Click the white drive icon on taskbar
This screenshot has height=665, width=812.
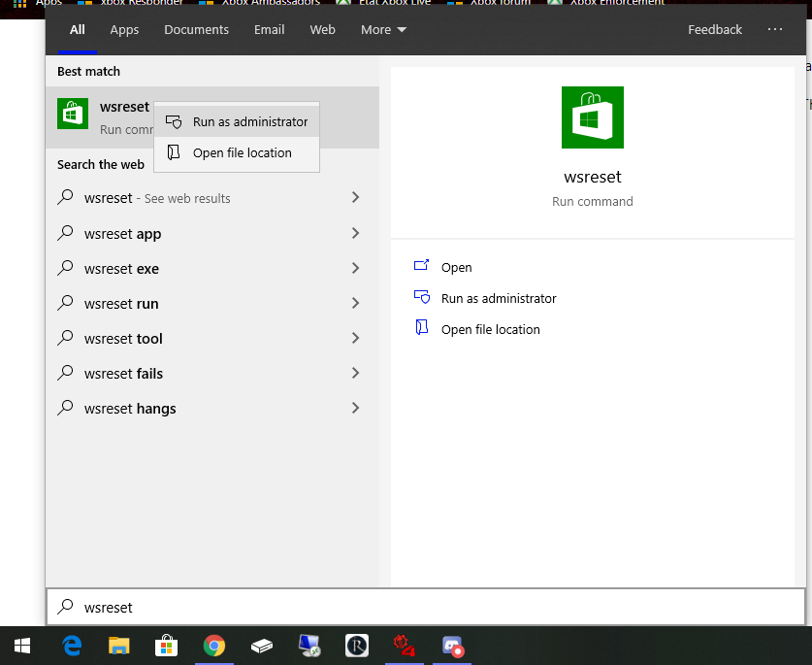coord(262,646)
